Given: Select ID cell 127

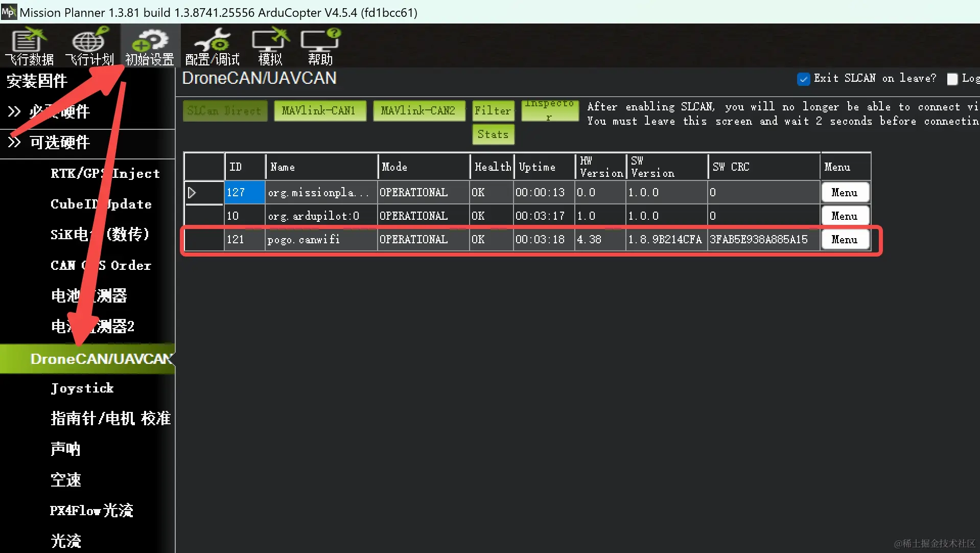Looking at the screenshot, I should 245,193.
